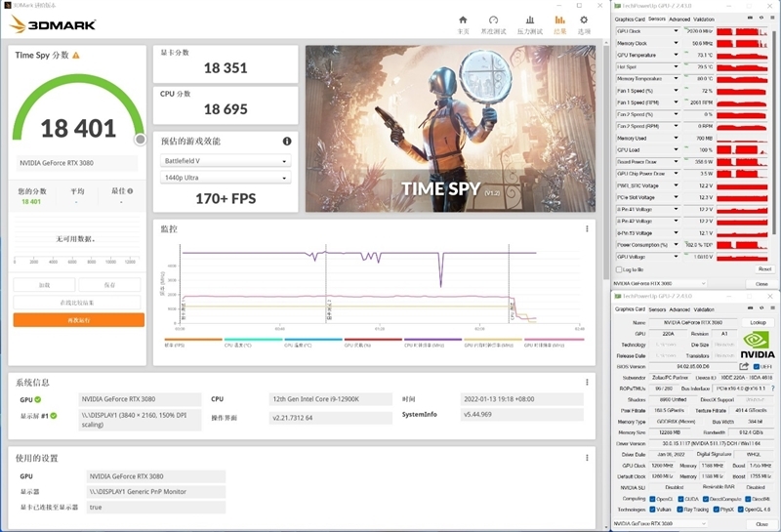Viewport: 781px width, 532px height.
Task: Toggle the frame rate orange legend swatch
Action: [x=193, y=340]
